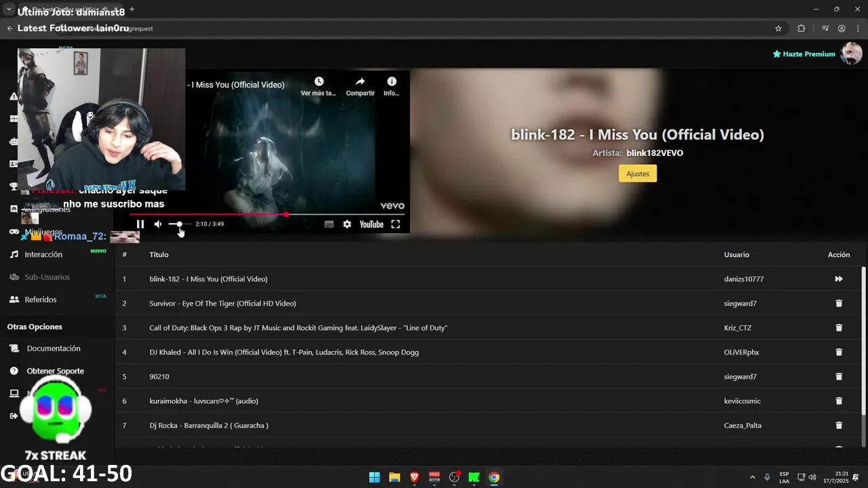Click user danizs10777 in the table

click(x=744, y=279)
